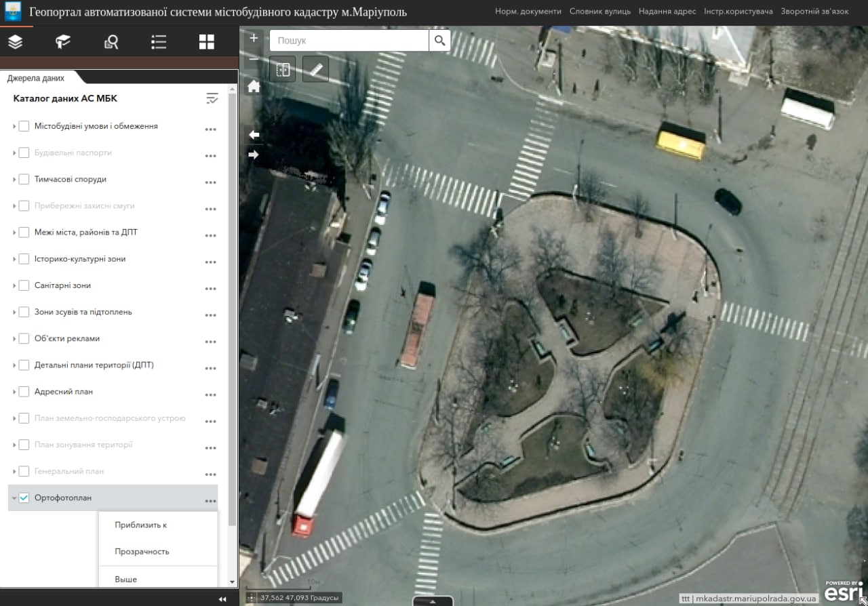Zoom in with the plus button
The image size is (868, 606).
tap(254, 39)
